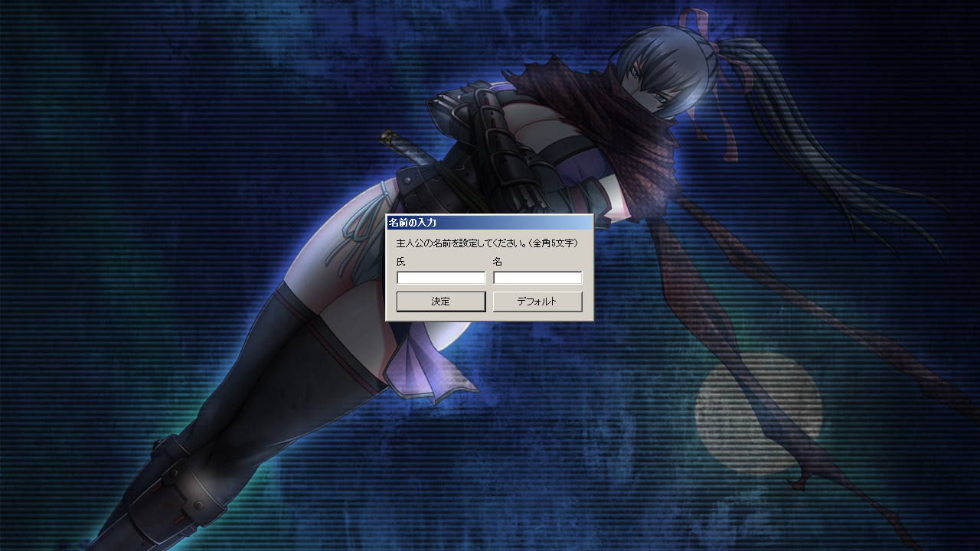Click the 名前の入力 dialog title bar
This screenshot has width=980, height=551.
pyautogui.click(x=489, y=223)
